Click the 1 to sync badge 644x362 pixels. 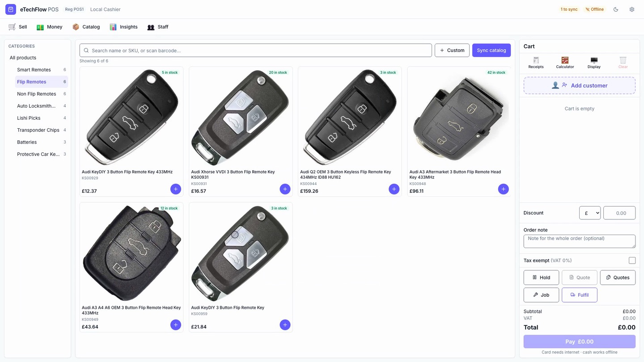pyautogui.click(x=569, y=9)
